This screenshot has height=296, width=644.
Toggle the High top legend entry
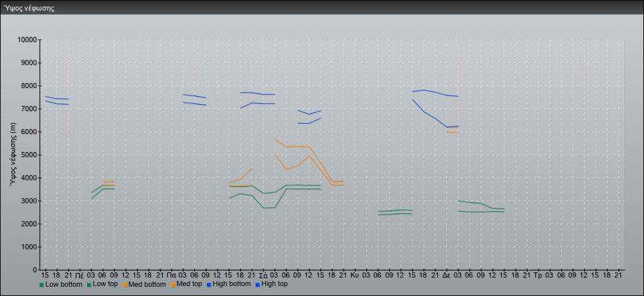pyautogui.click(x=271, y=284)
